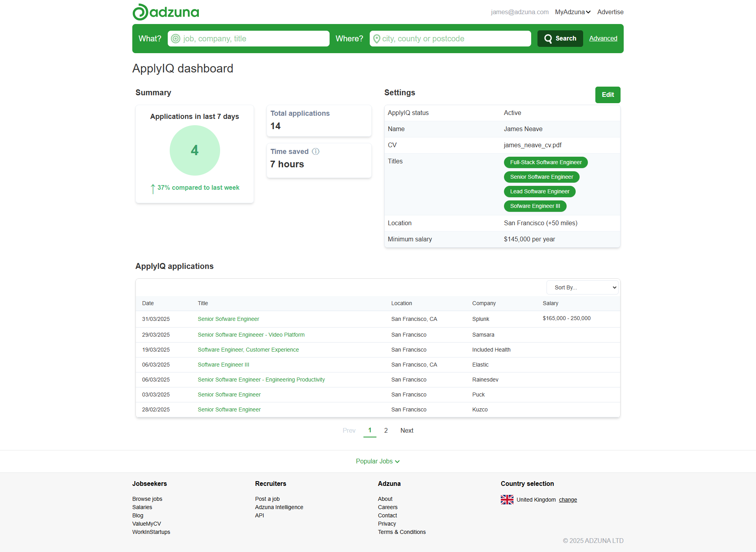Viewport: 756px width, 552px height.
Task: Click the Advertise link
Action: 610,12
